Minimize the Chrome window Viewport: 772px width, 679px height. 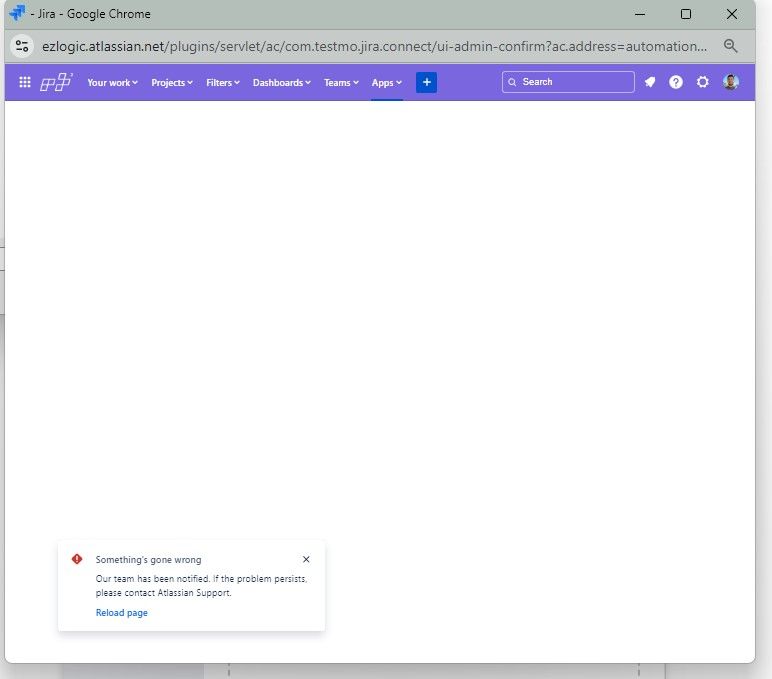point(640,14)
